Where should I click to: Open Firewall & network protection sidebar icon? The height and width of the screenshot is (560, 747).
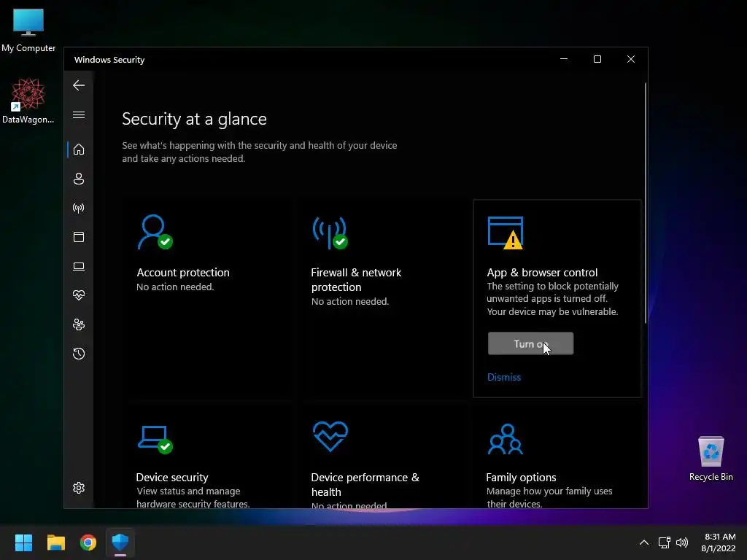(x=79, y=208)
